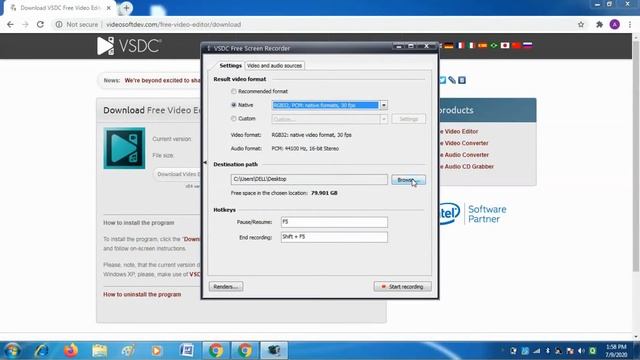
Task: Go back in Chrome
Action: click(10, 24)
